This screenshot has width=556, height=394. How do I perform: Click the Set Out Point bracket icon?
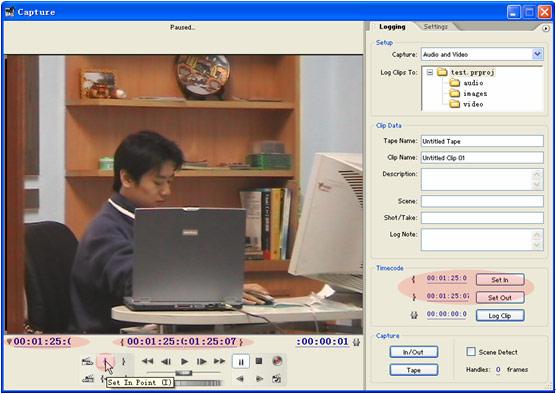pyautogui.click(x=123, y=361)
